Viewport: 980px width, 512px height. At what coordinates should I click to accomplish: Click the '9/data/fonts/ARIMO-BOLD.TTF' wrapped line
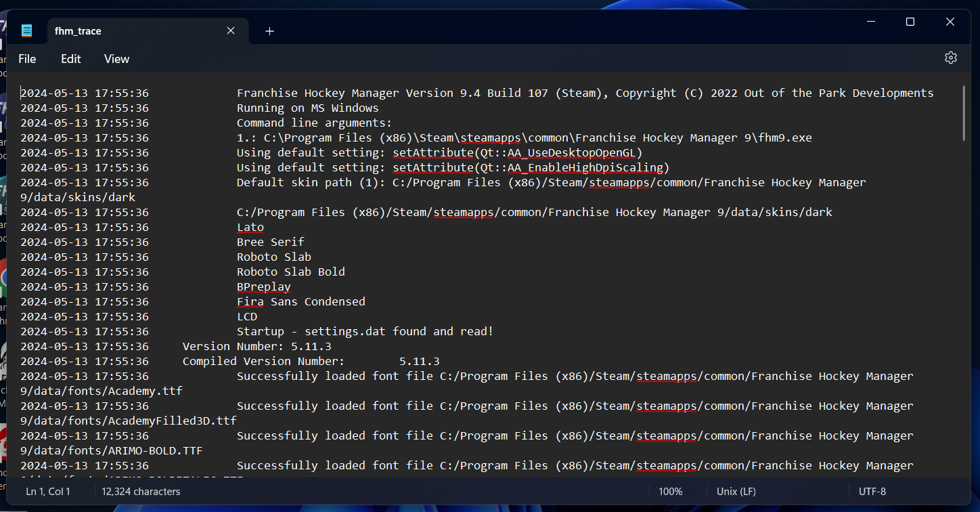coord(112,450)
